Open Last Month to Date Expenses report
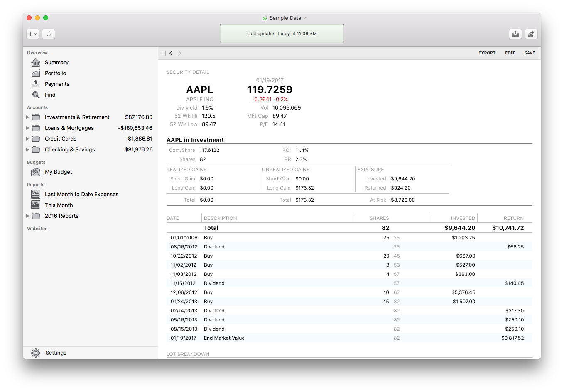 coord(81,195)
